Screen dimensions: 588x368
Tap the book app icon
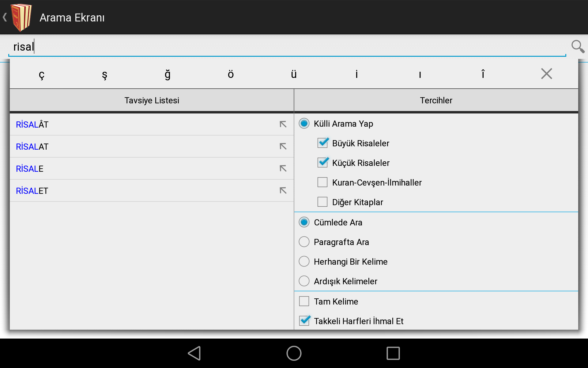tap(21, 17)
